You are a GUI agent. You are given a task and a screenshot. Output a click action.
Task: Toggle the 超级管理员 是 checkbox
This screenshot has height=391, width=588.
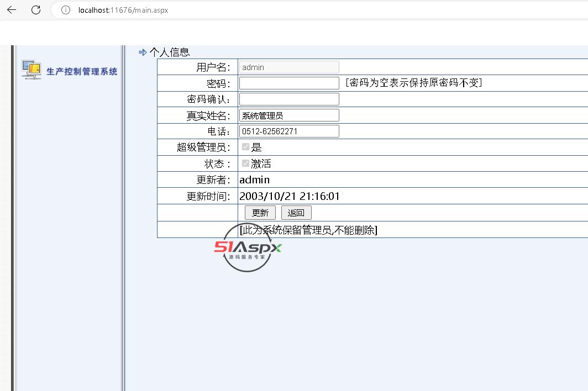click(x=245, y=146)
